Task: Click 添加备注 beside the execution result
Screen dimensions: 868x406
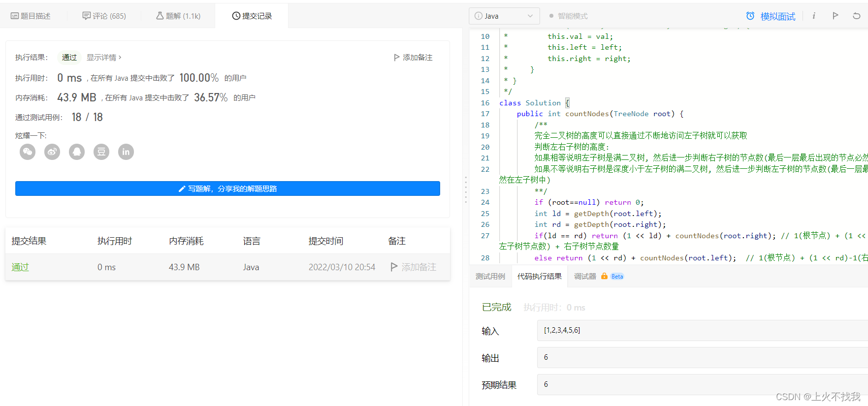Action: (413, 58)
